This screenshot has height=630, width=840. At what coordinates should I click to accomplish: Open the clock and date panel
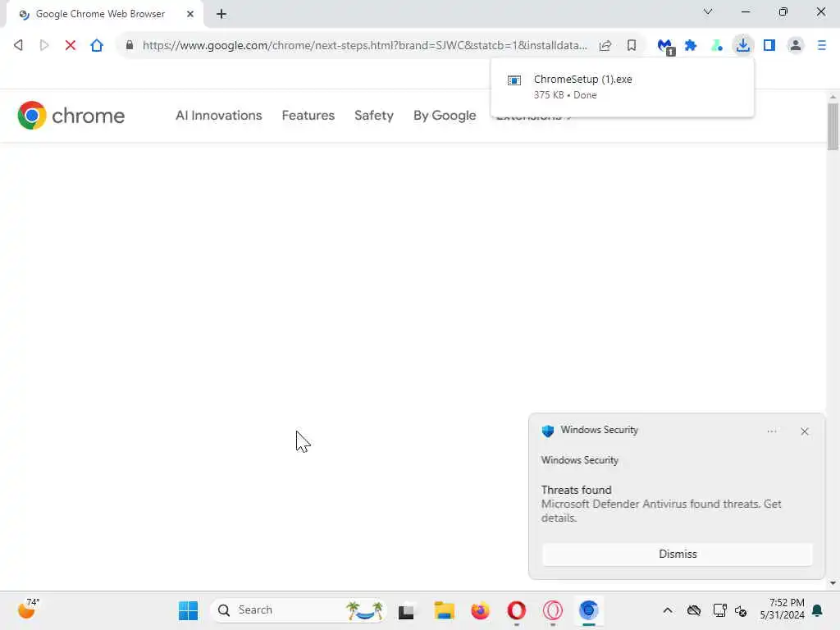[782, 609]
